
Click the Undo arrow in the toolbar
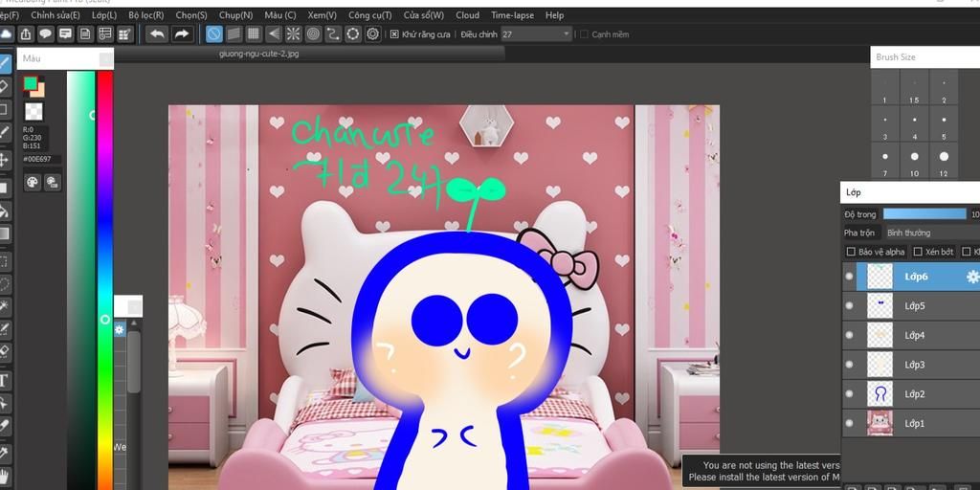click(x=157, y=33)
